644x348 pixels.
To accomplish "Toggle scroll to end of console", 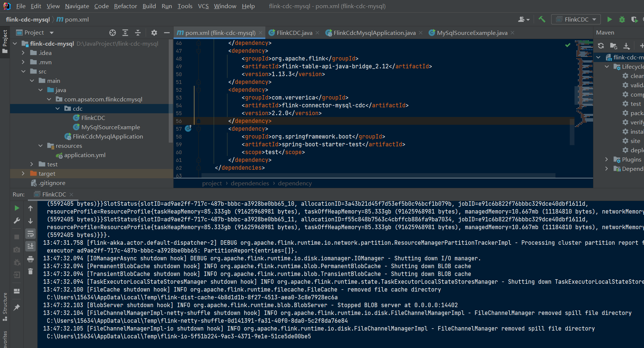I will point(30,246).
